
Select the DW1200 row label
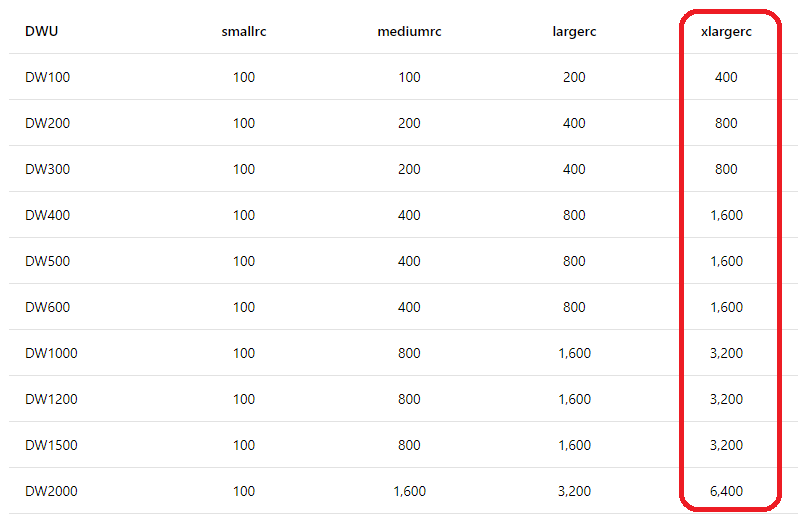(51, 399)
